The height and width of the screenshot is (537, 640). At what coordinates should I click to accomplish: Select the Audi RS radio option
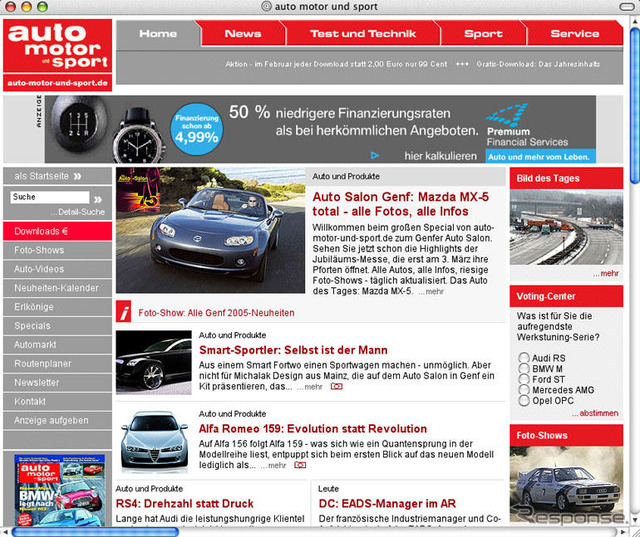pyautogui.click(x=524, y=358)
